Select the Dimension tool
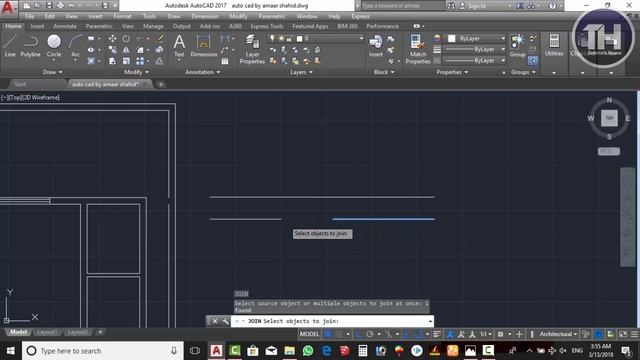Screen dimensions: 640x360 (203, 45)
